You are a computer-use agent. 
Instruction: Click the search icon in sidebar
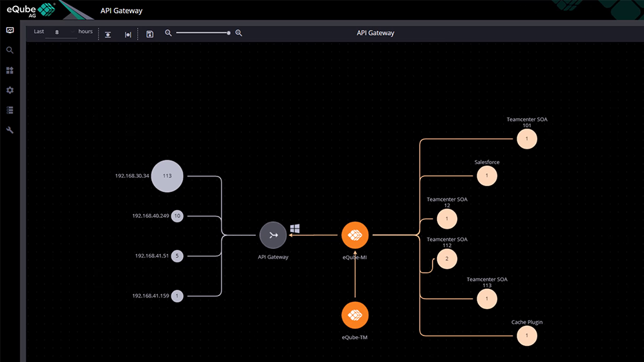(x=10, y=50)
